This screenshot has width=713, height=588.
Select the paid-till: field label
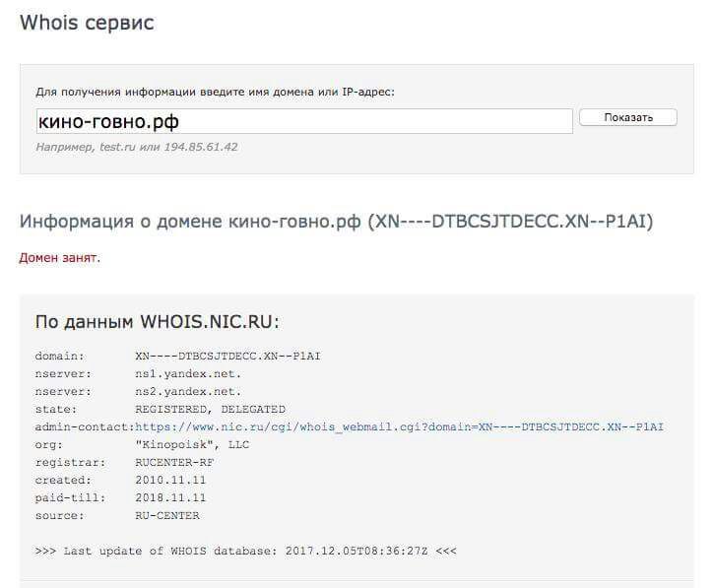point(70,498)
